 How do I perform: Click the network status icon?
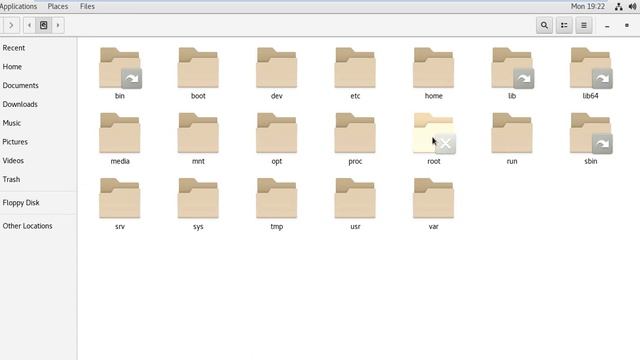[x=619, y=7]
